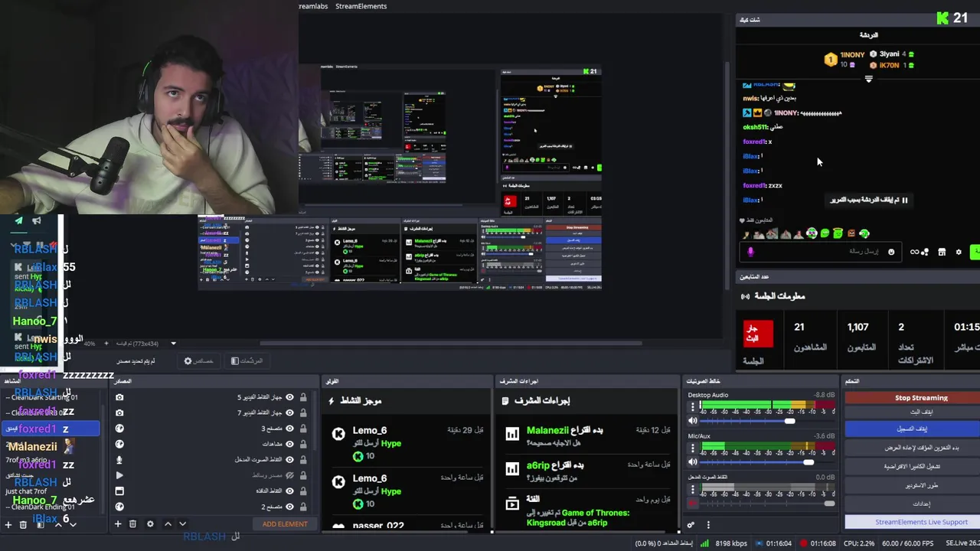Open the chat settings gear icon
Screen dimensions: 980x551
[959, 252]
